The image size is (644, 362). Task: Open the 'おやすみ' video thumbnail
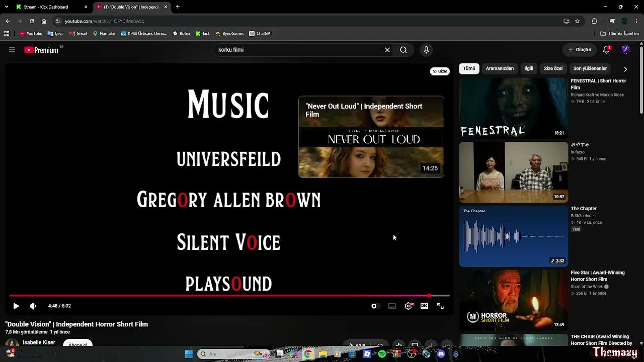(x=513, y=172)
